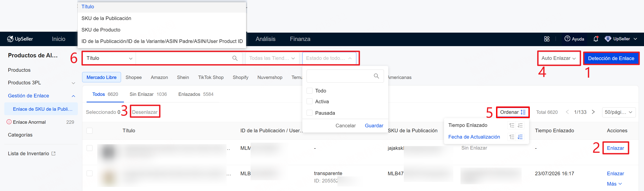The width and height of the screenshot is (644, 191).
Task: Click the info icon beside Enlace Anormal
Action: 9,122
